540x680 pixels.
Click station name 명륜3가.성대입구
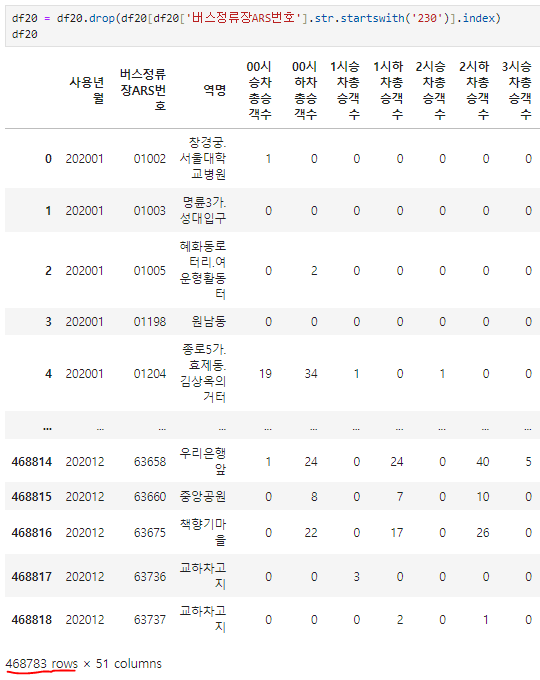[203, 210]
